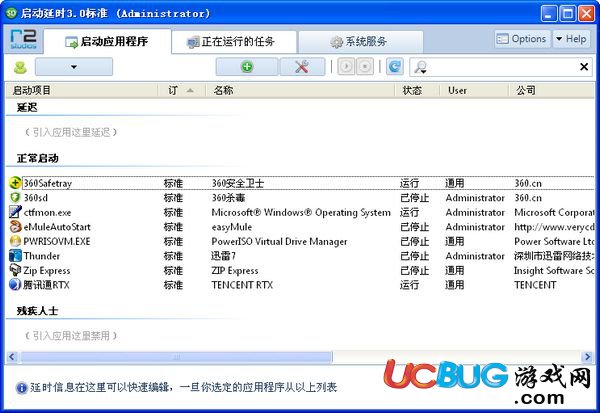Click the 延迟 group header
The height and width of the screenshot is (413, 600).
(x=27, y=108)
